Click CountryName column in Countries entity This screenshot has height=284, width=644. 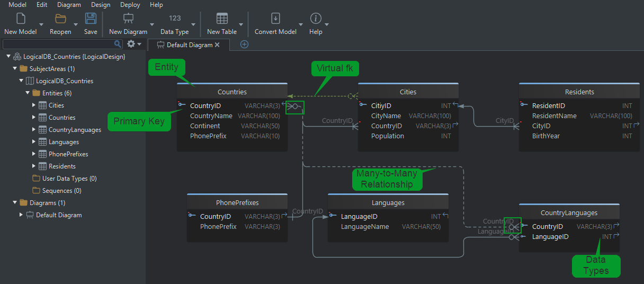click(211, 116)
